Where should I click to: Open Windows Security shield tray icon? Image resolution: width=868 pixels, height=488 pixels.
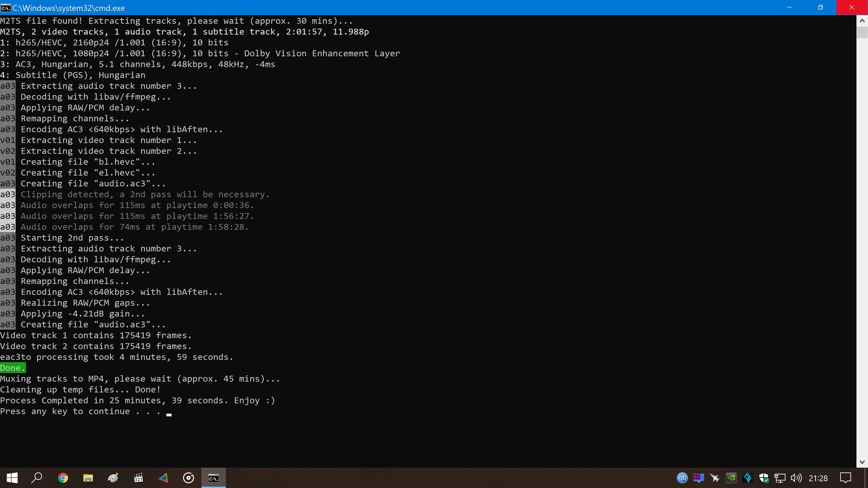click(x=764, y=478)
